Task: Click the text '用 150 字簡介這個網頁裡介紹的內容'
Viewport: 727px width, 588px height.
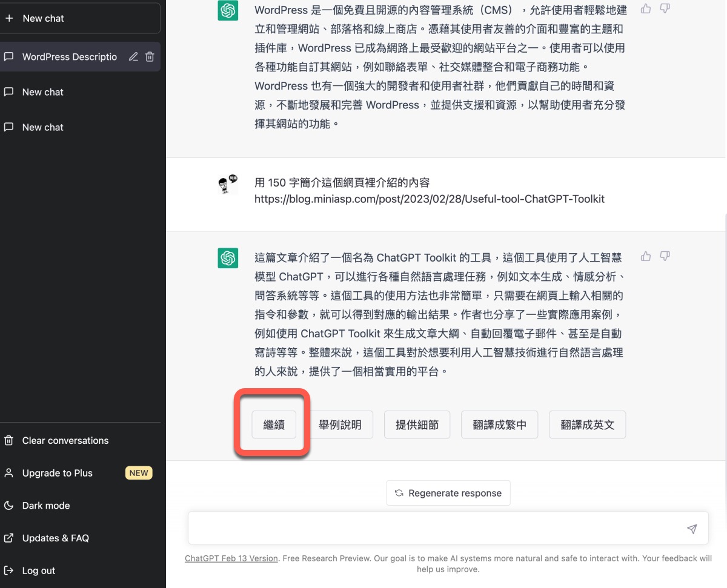Action: pos(342,182)
